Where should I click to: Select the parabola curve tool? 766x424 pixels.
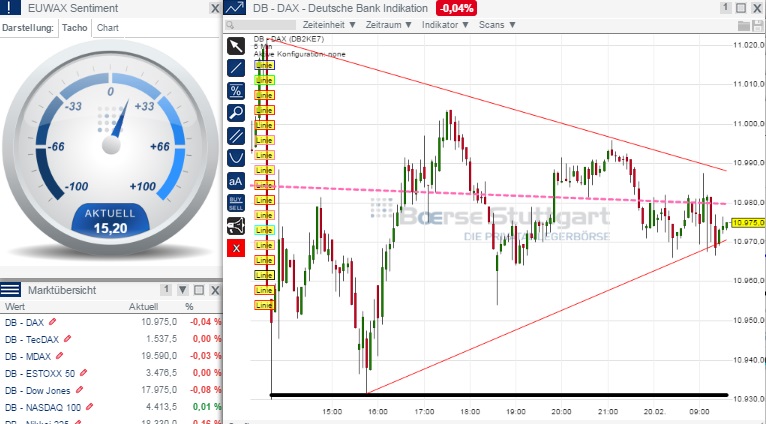coord(236,158)
